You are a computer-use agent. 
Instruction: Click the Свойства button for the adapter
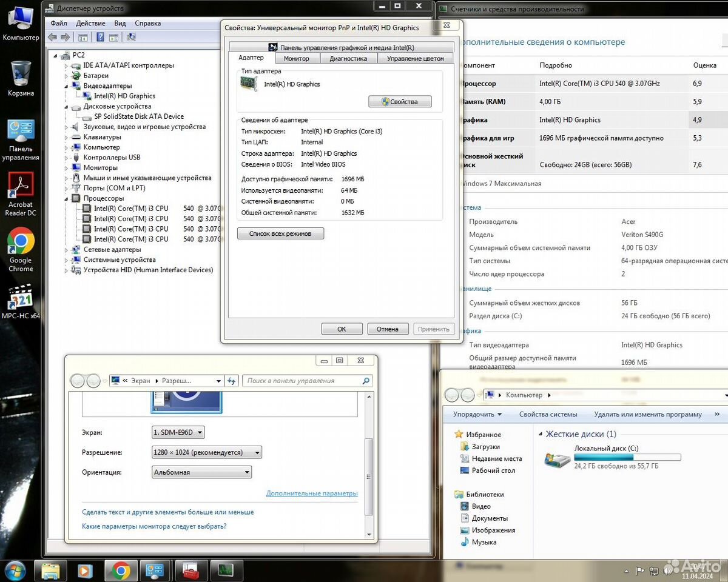point(400,102)
